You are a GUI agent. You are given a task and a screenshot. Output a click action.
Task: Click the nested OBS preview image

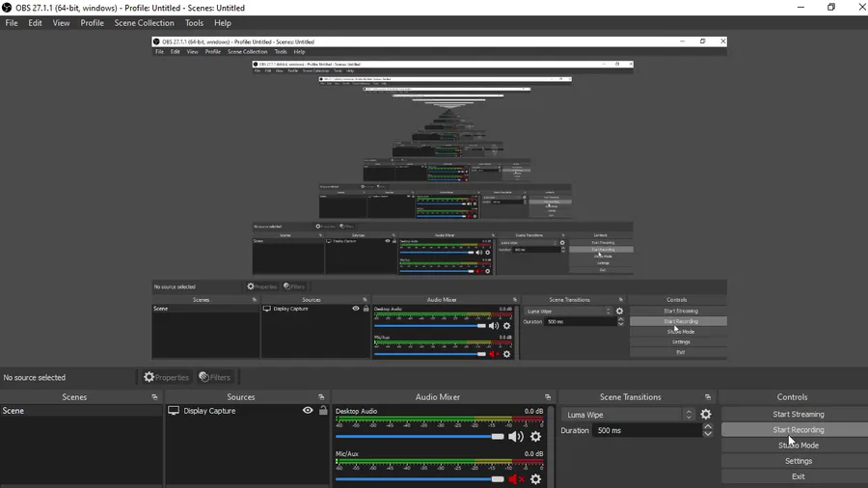pos(439,198)
